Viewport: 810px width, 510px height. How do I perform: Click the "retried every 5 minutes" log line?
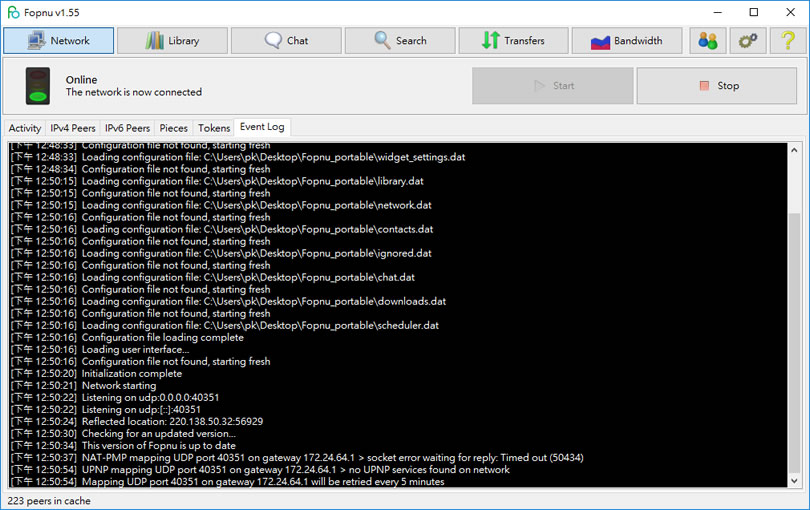(227, 482)
